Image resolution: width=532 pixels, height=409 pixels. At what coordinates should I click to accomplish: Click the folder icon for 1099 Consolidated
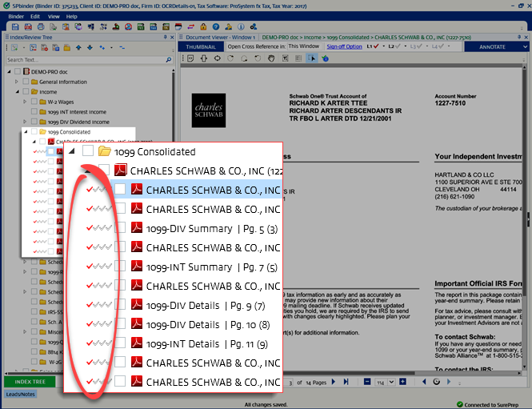[x=104, y=151]
